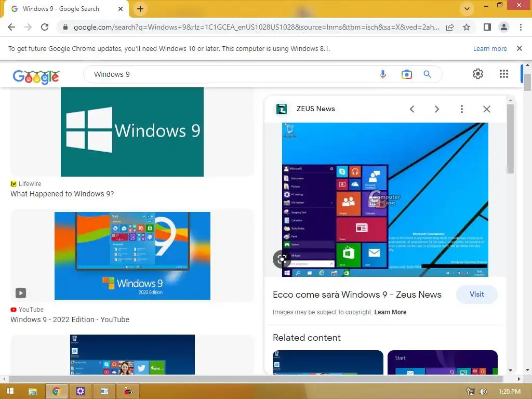Open Chrome's three-dot menu
This screenshot has height=399, width=532.
(521, 27)
